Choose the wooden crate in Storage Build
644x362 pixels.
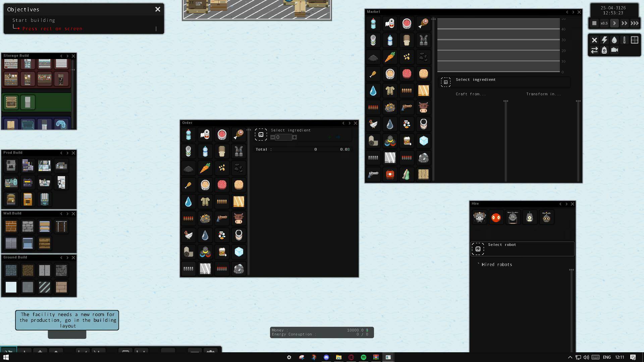pyautogui.click(x=11, y=102)
